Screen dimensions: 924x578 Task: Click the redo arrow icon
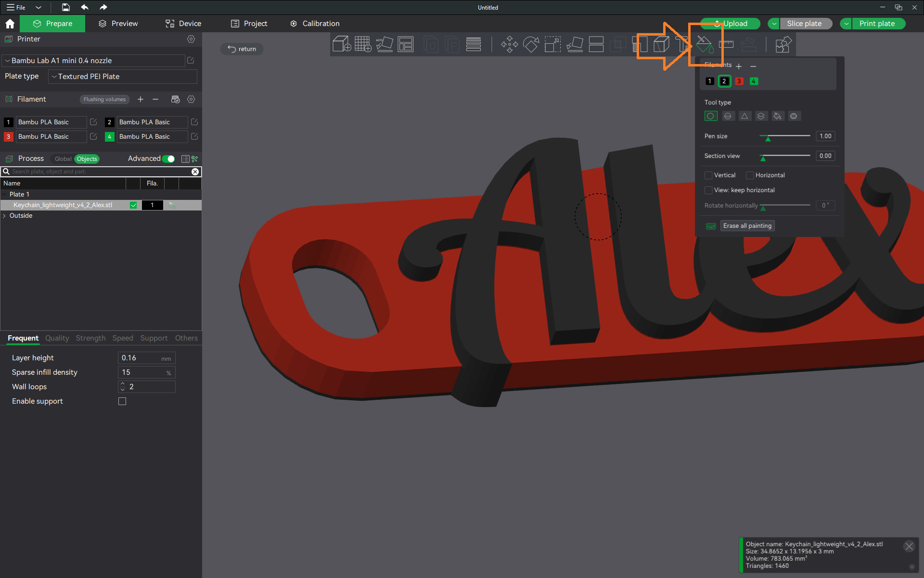pos(103,7)
